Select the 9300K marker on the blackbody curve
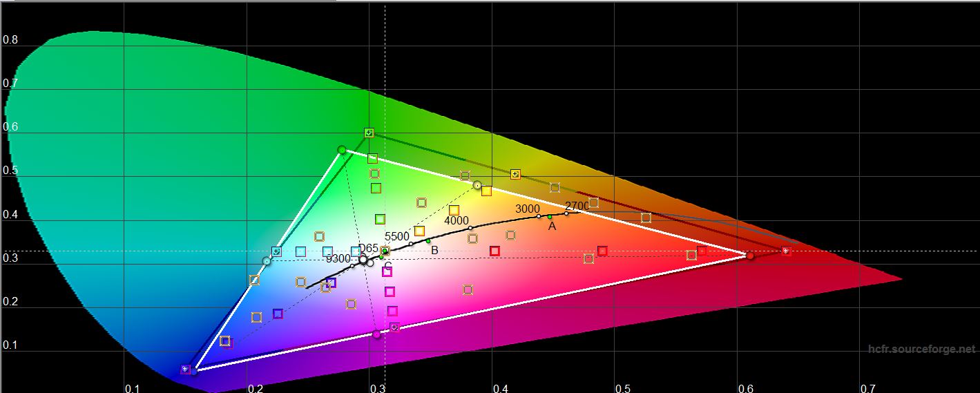 coord(352,266)
